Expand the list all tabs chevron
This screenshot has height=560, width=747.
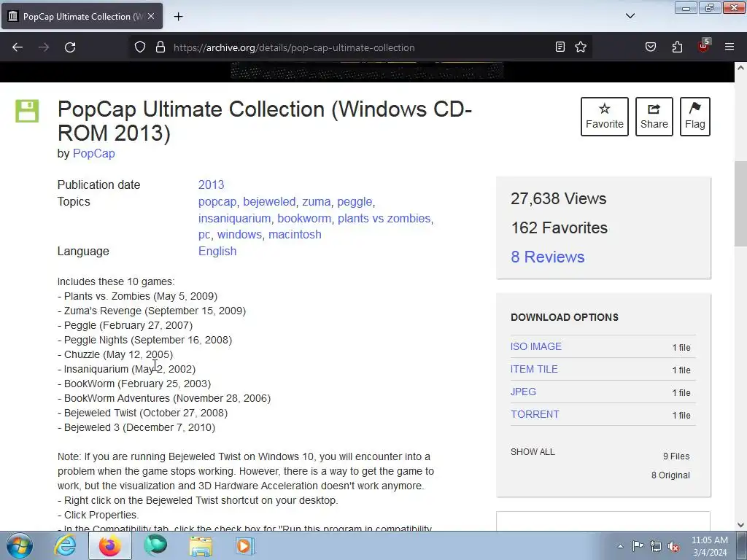[630, 16]
